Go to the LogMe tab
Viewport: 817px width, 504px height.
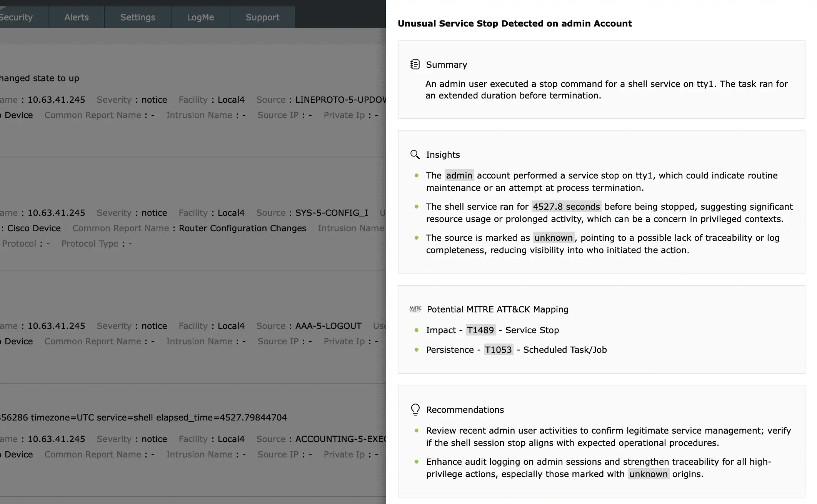click(200, 17)
